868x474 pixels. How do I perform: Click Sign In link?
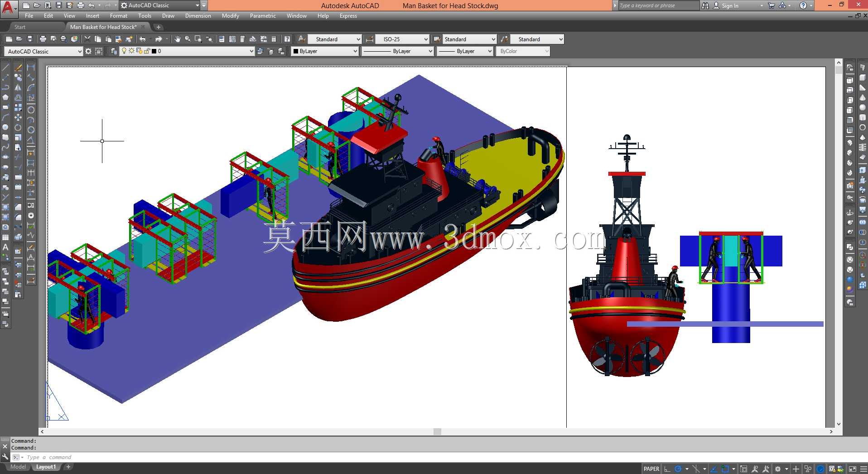(x=730, y=5)
